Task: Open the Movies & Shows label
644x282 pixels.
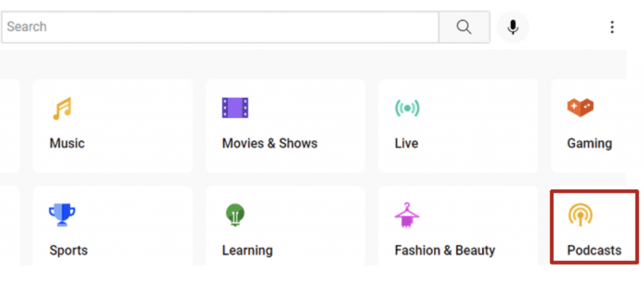Action: point(270,144)
